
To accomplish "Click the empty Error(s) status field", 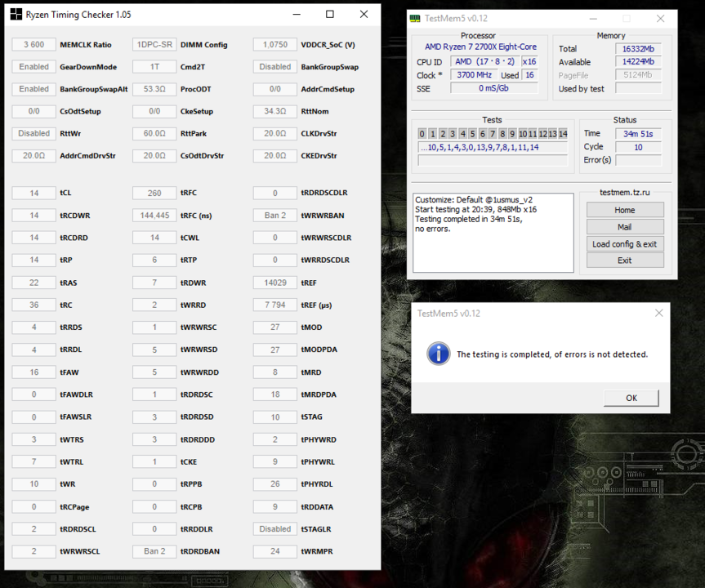I will [638, 160].
